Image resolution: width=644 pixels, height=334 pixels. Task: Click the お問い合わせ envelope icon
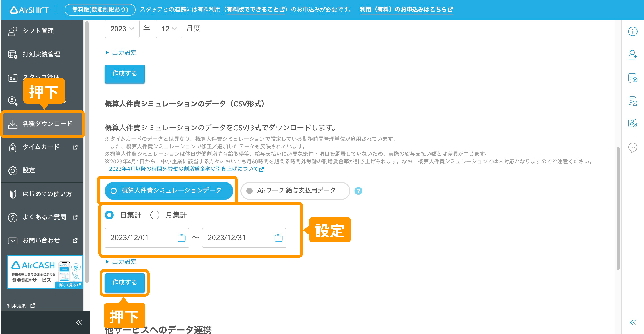[x=13, y=241]
